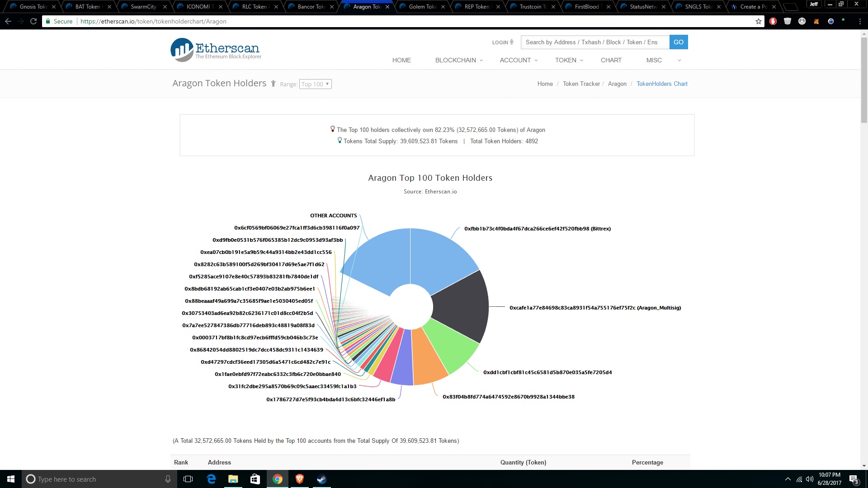Click the TokenHolders Chart breadcrumb
The width and height of the screenshot is (868, 488).
[x=662, y=84]
